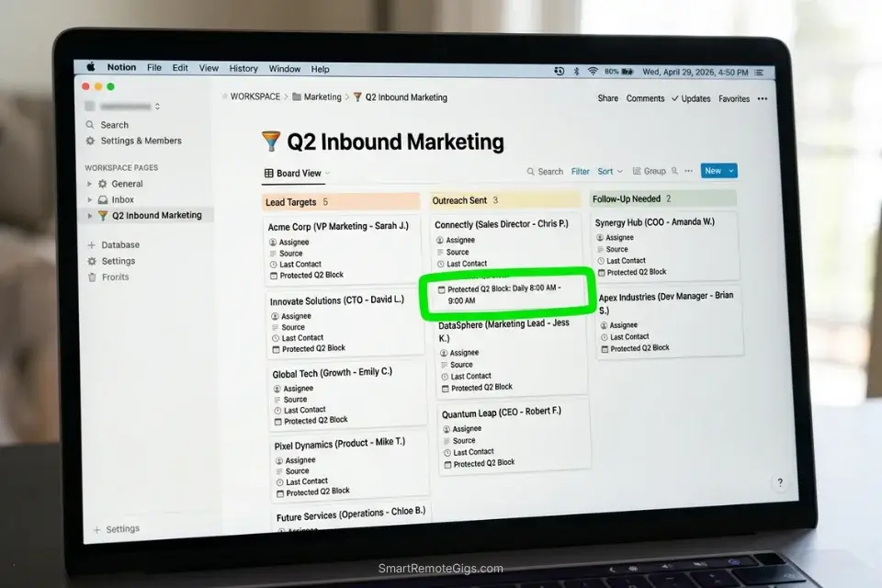This screenshot has height=588, width=882.
Task: Click the General page gear icon
Action: click(x=102, y=184)
